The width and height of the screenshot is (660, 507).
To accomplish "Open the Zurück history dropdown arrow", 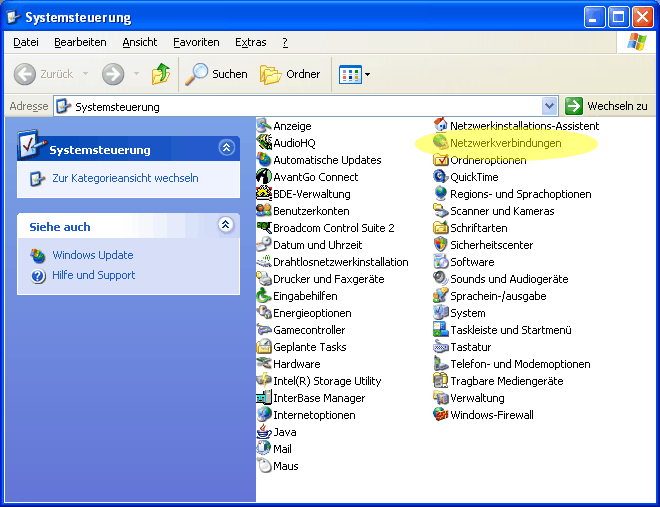I will (x=85, y=74).
